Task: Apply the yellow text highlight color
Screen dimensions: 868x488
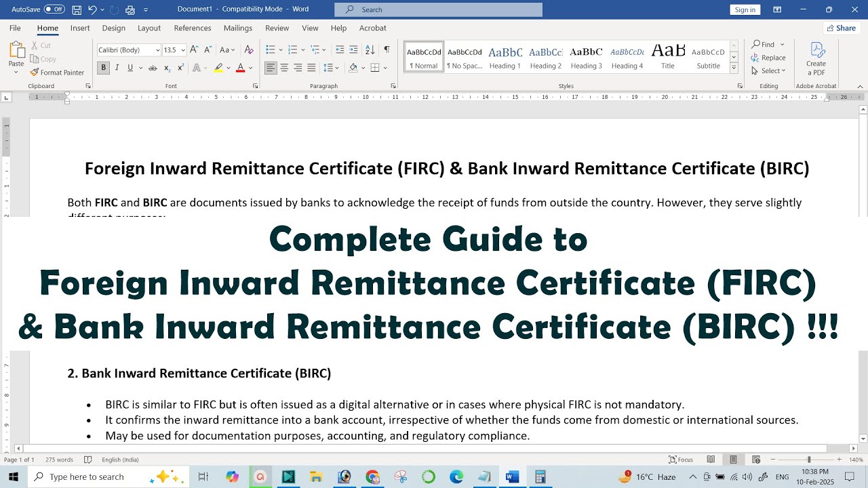Action: [x=218, y=68]
